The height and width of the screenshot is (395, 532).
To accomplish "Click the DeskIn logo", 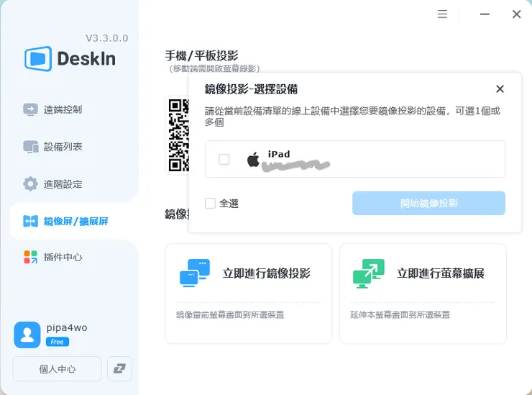I will click(x=70, y=58).
